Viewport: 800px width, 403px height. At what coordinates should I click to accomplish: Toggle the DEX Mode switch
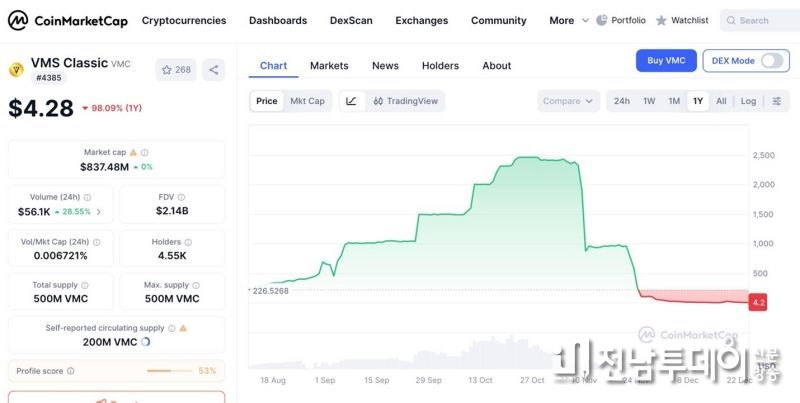point(772,60)
